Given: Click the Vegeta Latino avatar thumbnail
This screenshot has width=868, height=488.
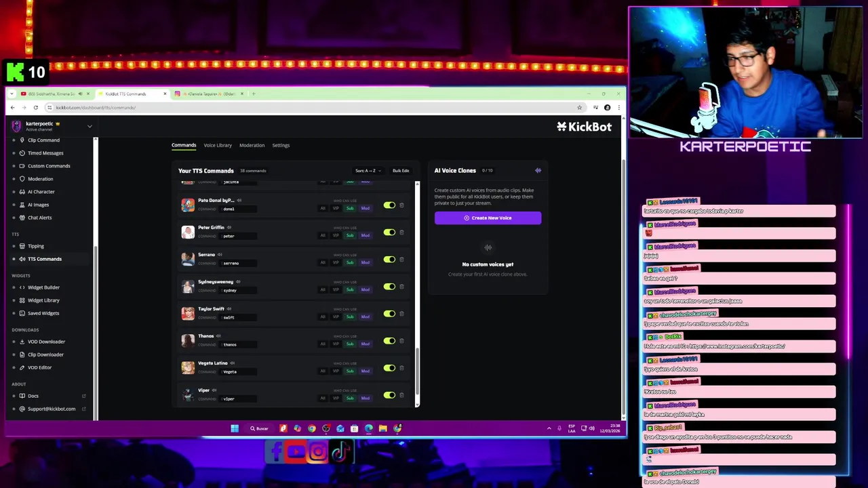Looking at the screenshot, I should pos(188,367).
